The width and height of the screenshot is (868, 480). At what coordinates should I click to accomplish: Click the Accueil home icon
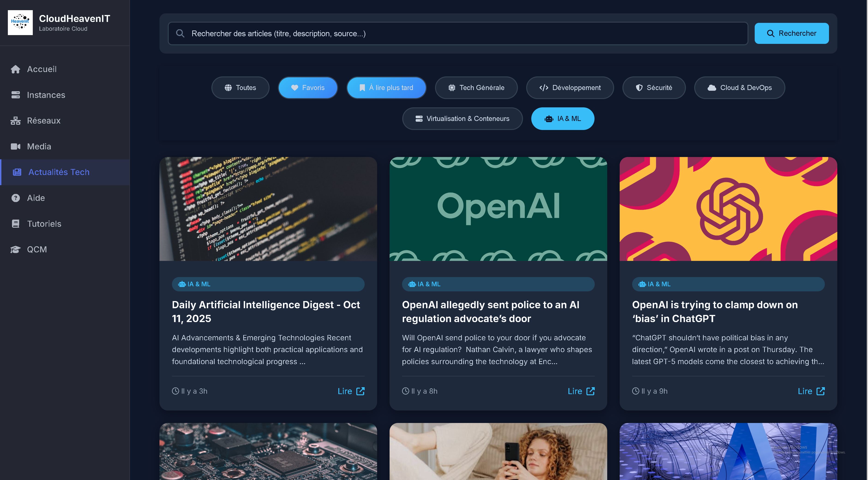15,69
